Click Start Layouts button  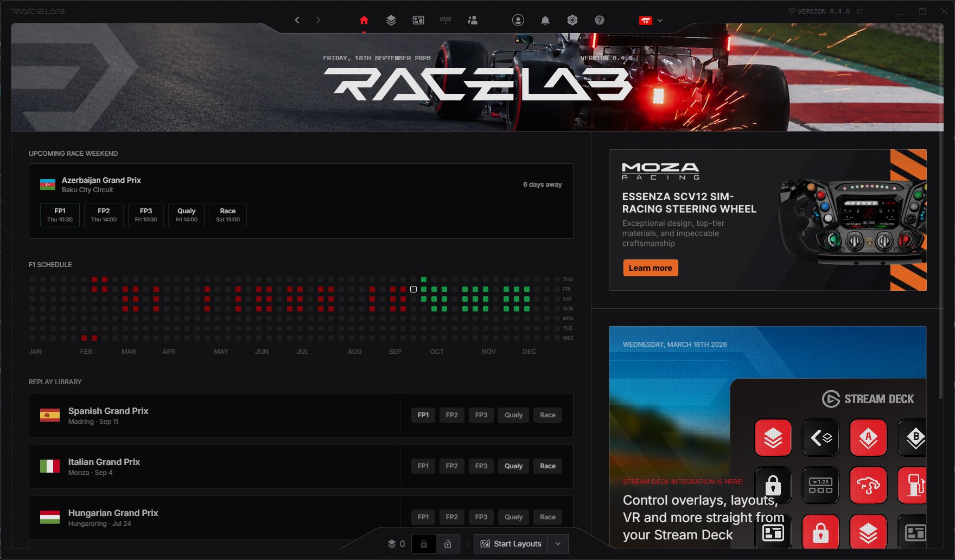pos(511,544)
